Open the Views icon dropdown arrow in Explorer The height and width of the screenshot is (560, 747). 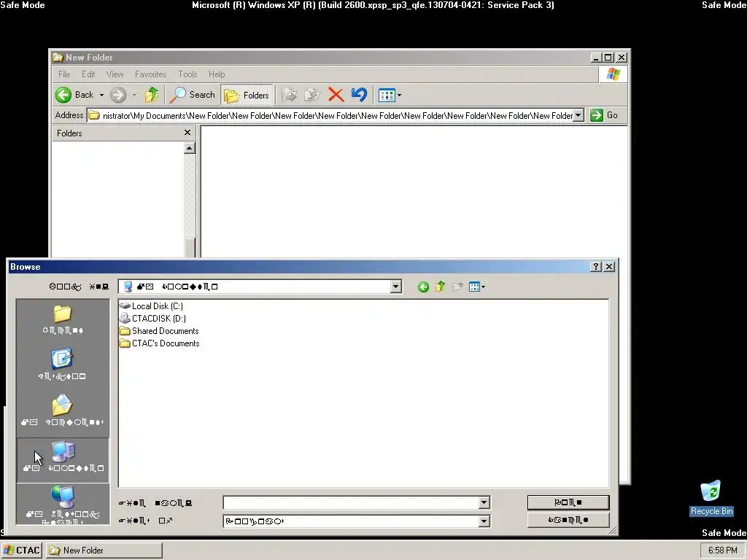[399, 96]
